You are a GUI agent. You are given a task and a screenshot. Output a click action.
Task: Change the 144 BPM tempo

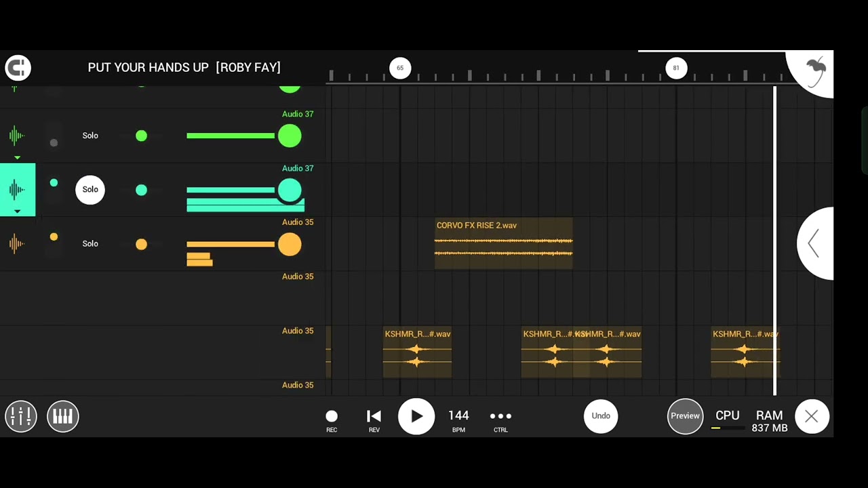point(458,420)
